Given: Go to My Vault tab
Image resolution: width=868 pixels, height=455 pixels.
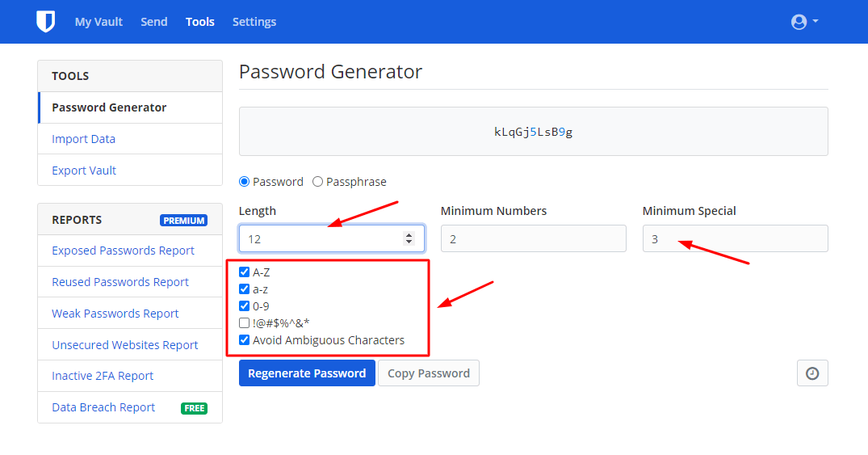Looking at the screenshot, I should [x=99, y=22].
